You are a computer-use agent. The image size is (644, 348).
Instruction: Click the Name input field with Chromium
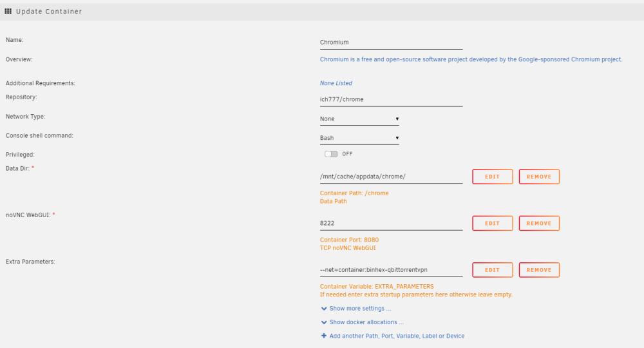(x=391, y=43)
